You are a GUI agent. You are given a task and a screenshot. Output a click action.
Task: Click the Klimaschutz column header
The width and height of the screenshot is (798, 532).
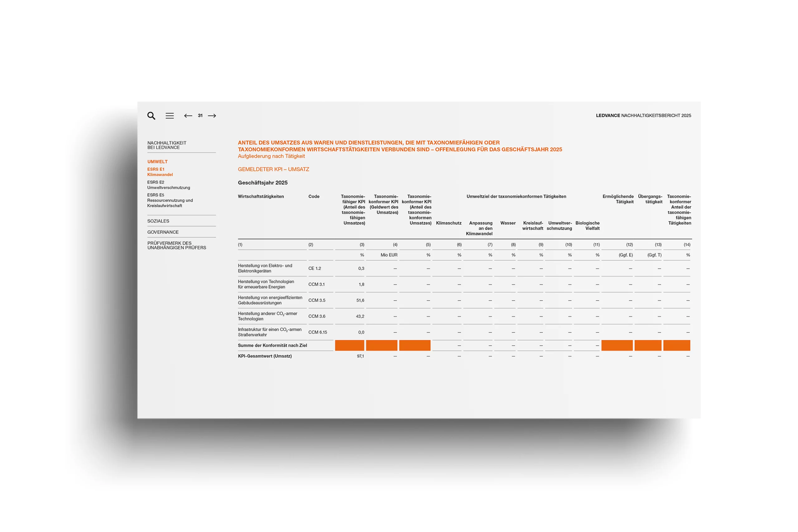point(449,223)
